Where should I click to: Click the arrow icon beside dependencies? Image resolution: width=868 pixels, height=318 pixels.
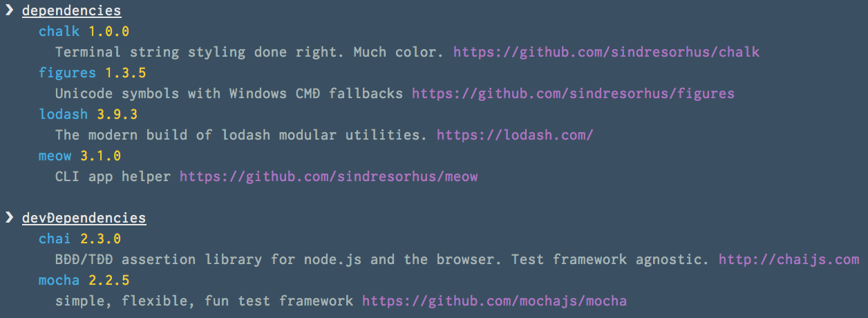pos(9,10)
